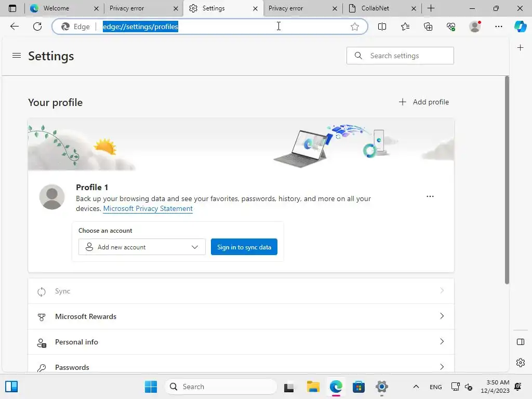Open the Microsoft Rewards section
The height and width of the screenshot is (399, 532).
point(241,316)
